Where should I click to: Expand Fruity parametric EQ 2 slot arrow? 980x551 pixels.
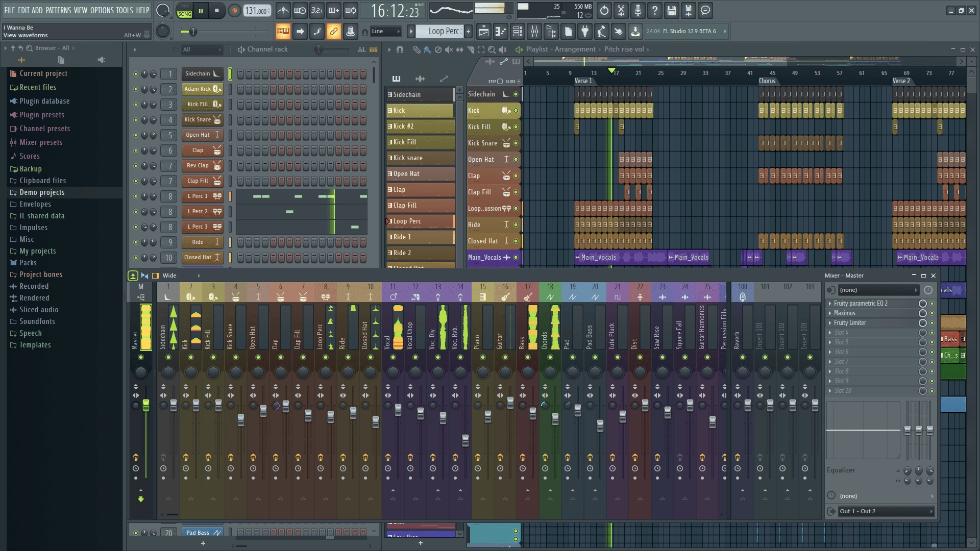coord(830,304)
